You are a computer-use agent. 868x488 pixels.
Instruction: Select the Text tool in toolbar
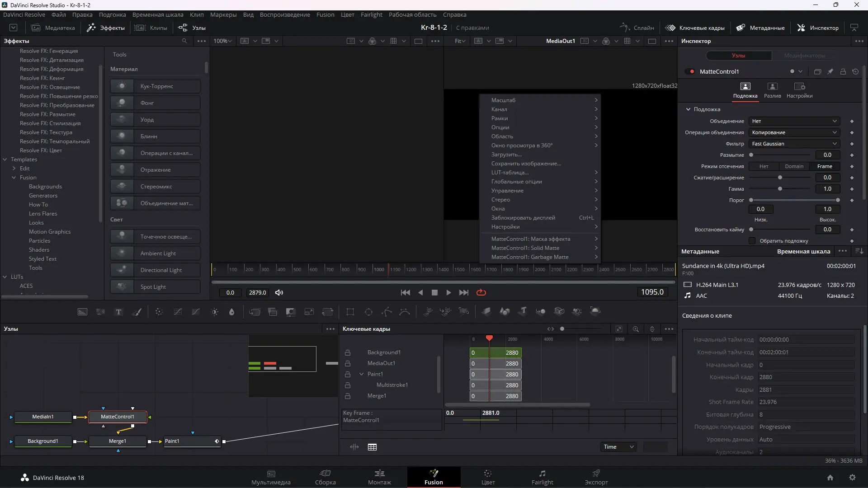click(118, 312)
